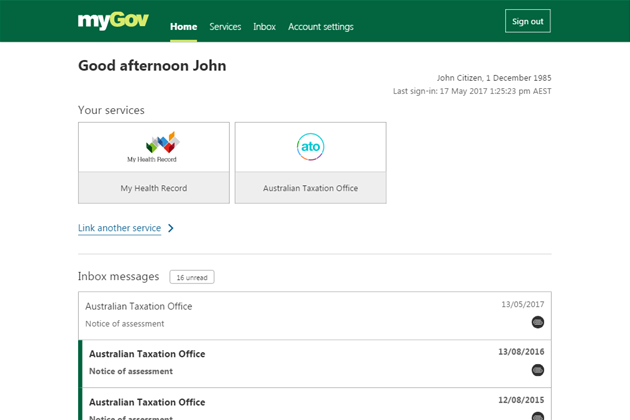This screenshot has height=420, width=630.
Task: Select the Australian Taxation Office label bar
Action: coord(310,188)
